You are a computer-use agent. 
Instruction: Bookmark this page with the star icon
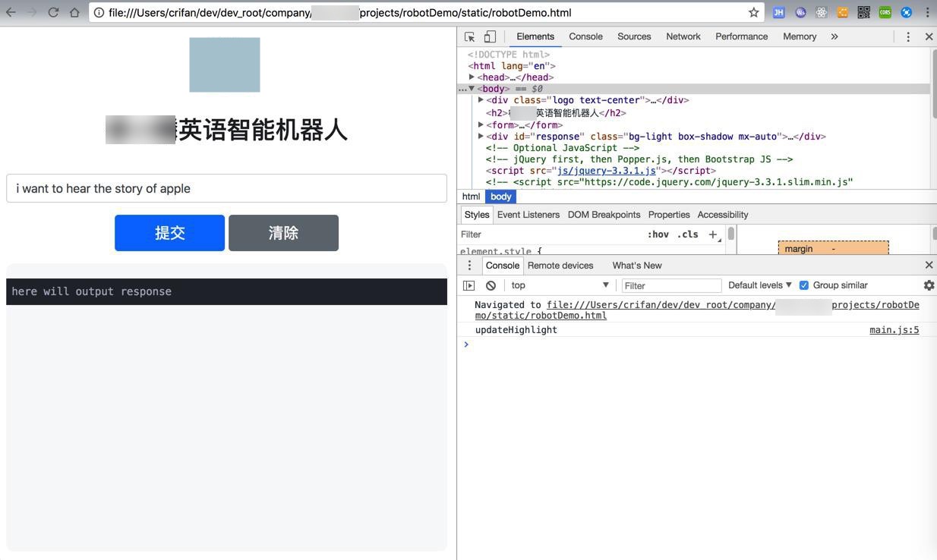pyautogui.click(x=753, y=12)
